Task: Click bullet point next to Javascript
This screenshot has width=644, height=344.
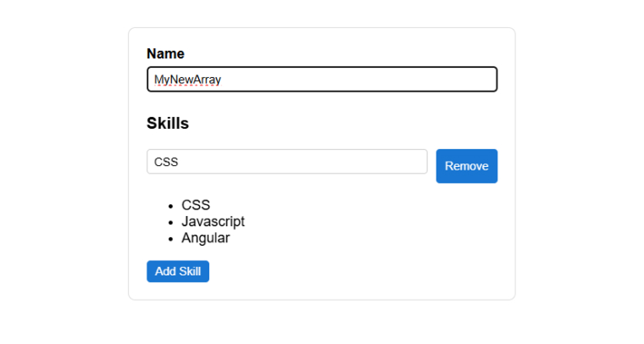Action: (171, 222)
